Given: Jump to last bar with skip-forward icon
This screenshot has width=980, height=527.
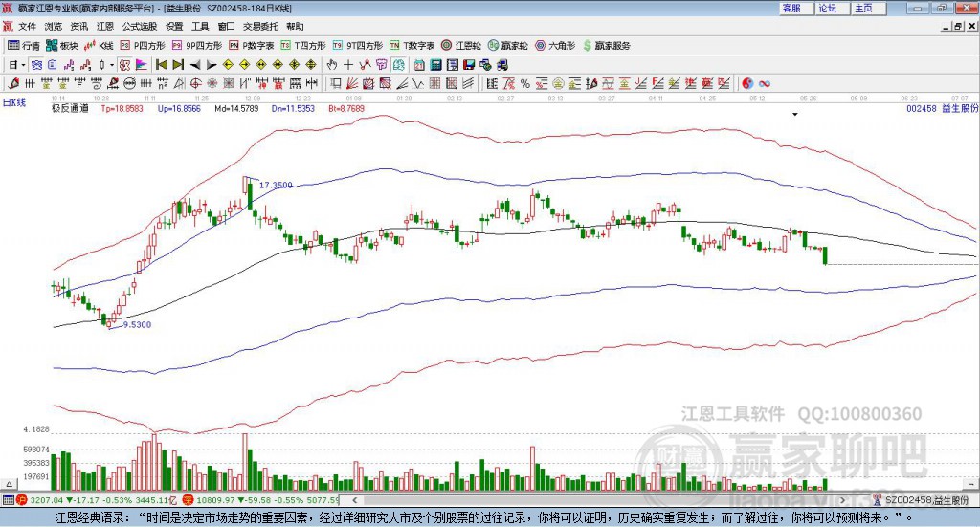Looking at the screenshot, I should pyautogui.click(x=178, y=65).
